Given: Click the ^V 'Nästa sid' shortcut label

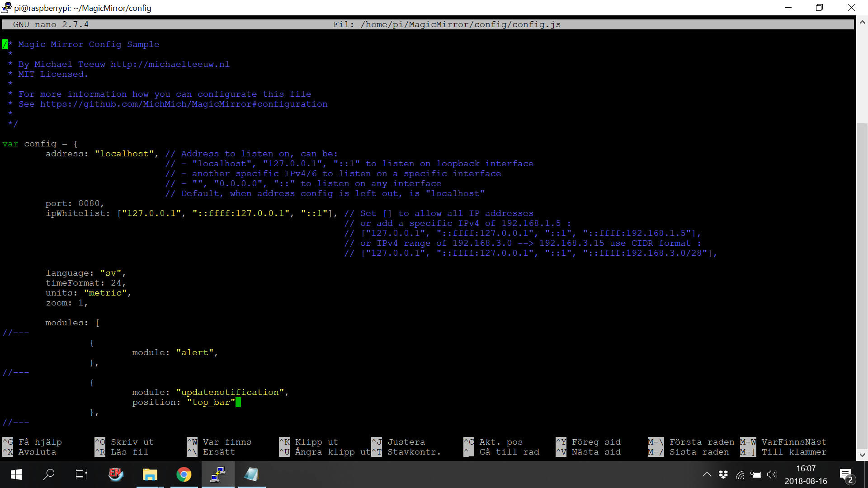Looking at the screenshot, I should 596,452.
